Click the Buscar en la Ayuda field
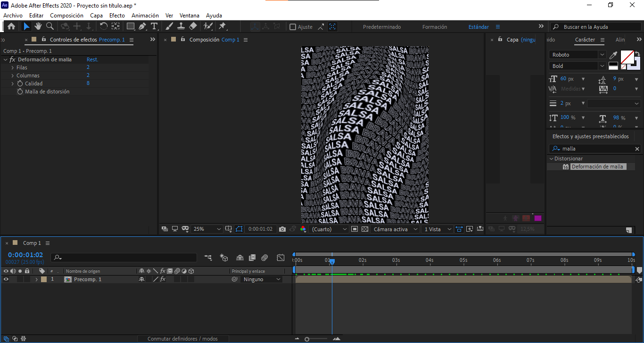 coord(595,27)
